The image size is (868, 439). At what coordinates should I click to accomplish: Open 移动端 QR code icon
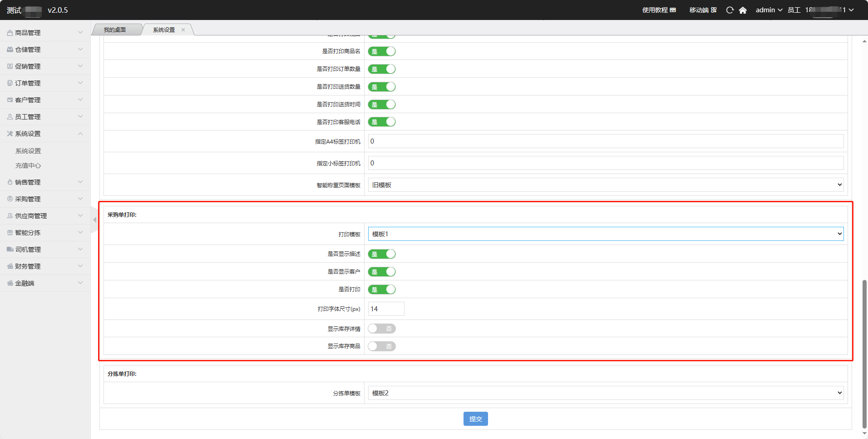click(714, 10)
